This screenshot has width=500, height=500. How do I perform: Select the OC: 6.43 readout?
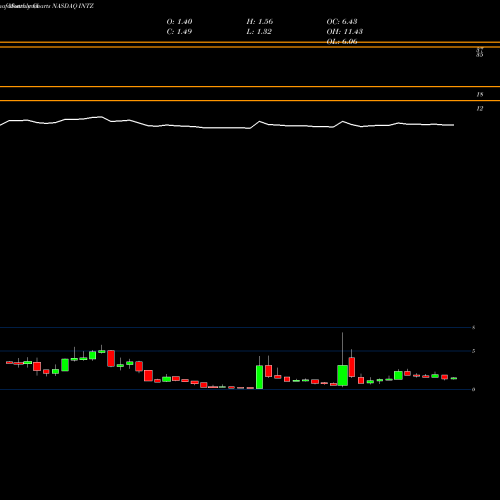point(342,22)
